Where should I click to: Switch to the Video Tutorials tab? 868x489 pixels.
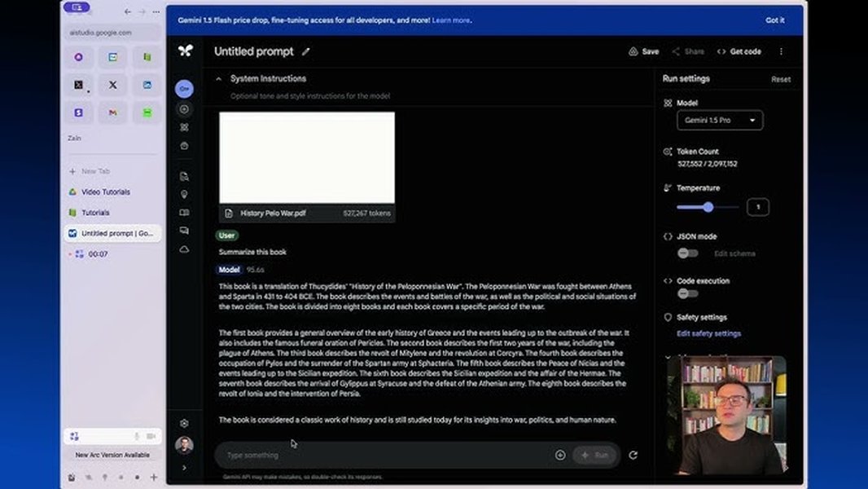coord(112,192)
